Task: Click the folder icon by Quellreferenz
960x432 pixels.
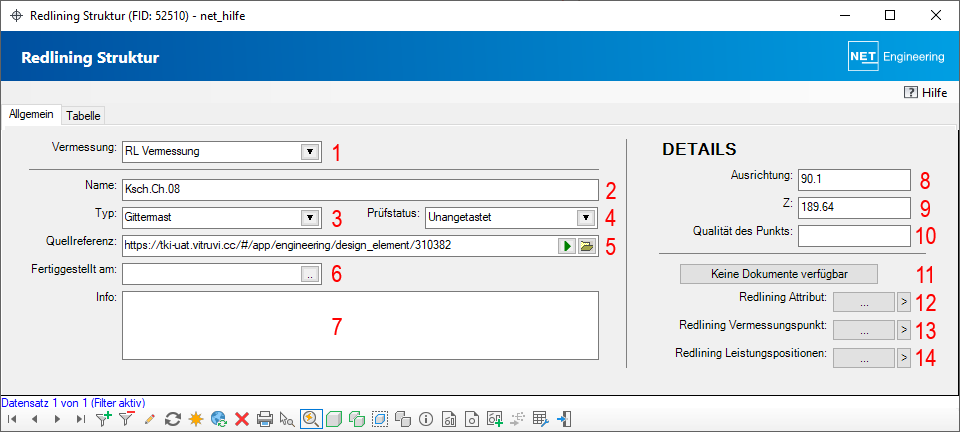Action: point(587,246)
